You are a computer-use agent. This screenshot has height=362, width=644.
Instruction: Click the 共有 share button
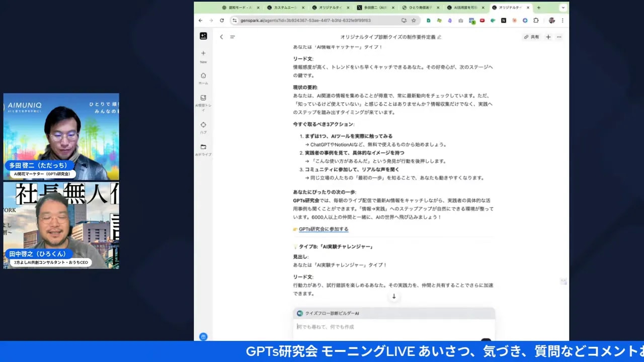(534, 37)
